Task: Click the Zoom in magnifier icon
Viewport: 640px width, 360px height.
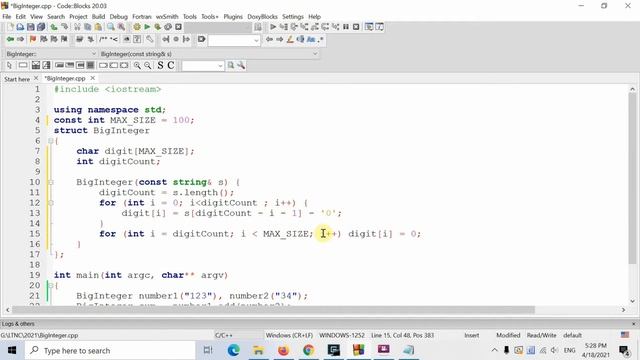Action: click(137, 65)
